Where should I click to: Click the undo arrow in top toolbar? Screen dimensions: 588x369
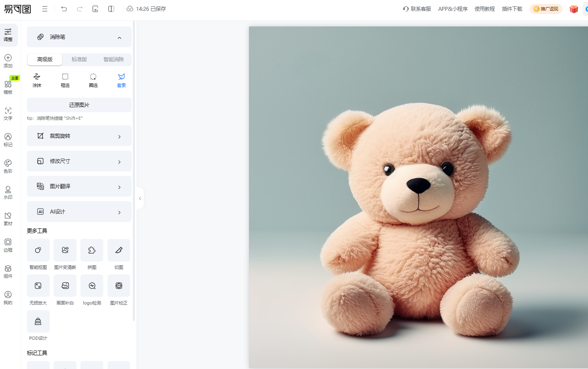click(64, 9)
